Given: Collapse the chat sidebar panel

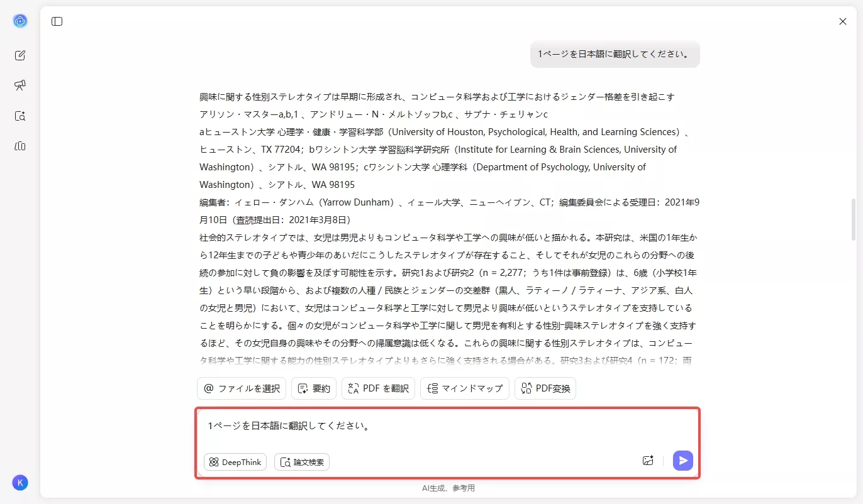Looking at the screenshot, I should tap(57, 21).
